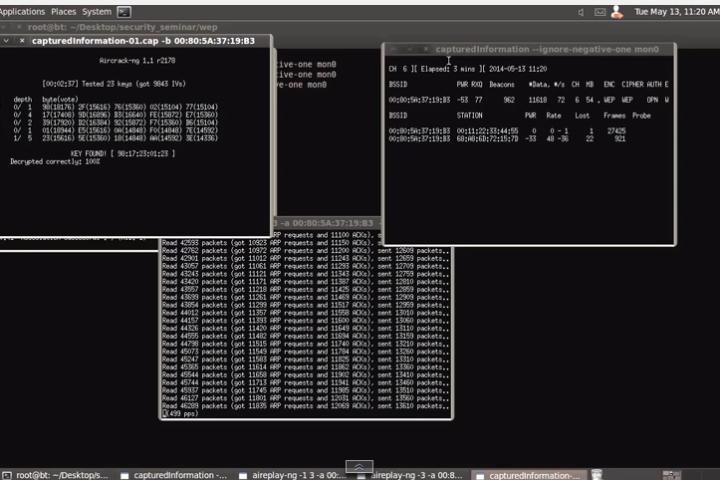
Task: Select the active capturedInformation-... taskbar button
Action: (529, 475)
